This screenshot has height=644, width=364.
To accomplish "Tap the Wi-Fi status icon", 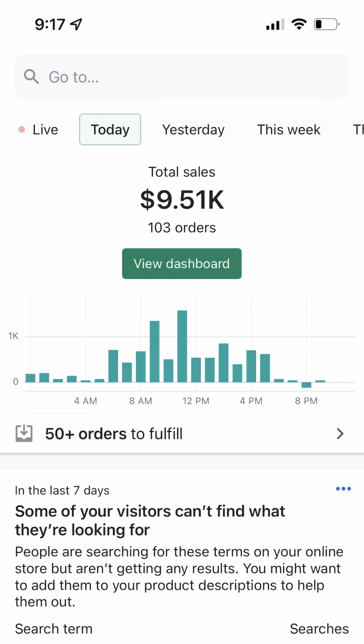I will click(x=299, y=24).
